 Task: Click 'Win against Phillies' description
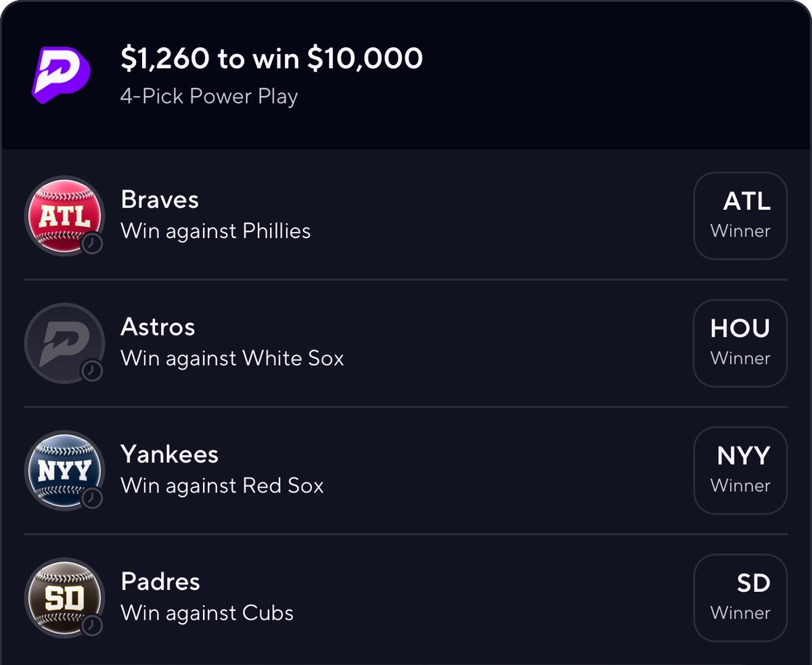click(x=215, y=231)
